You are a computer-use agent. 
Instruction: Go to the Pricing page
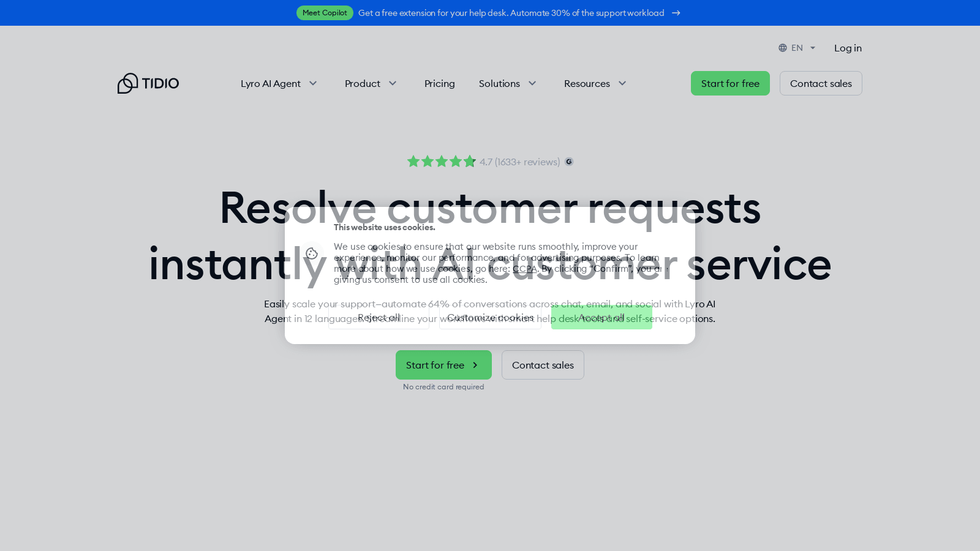click(440, 83)
